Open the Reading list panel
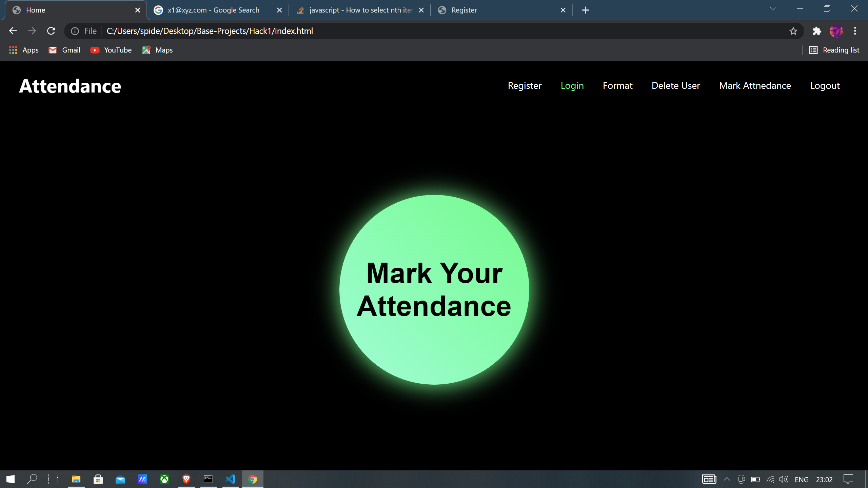868x488 pixels. (x=834, y=50)
